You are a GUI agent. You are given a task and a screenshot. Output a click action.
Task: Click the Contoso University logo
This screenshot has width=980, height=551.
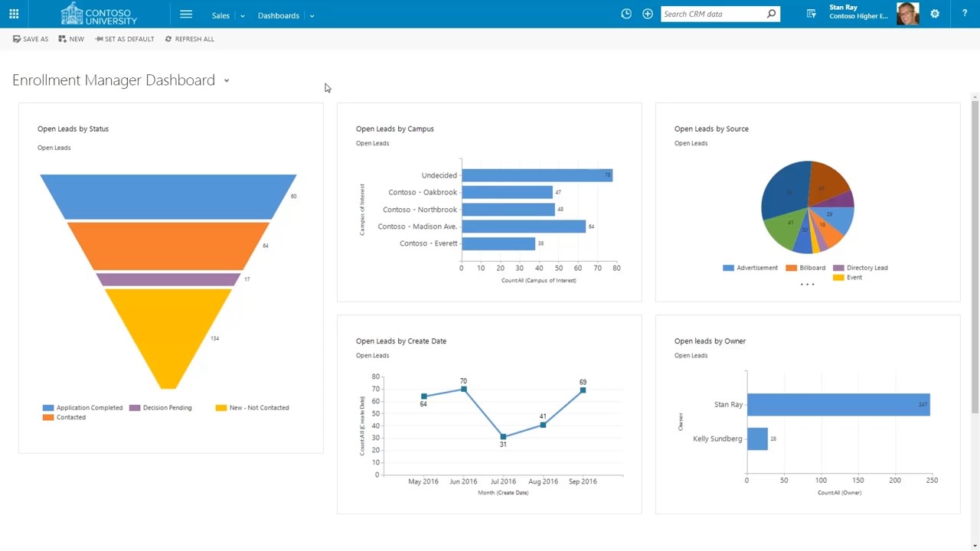click(x=99, y=14)
